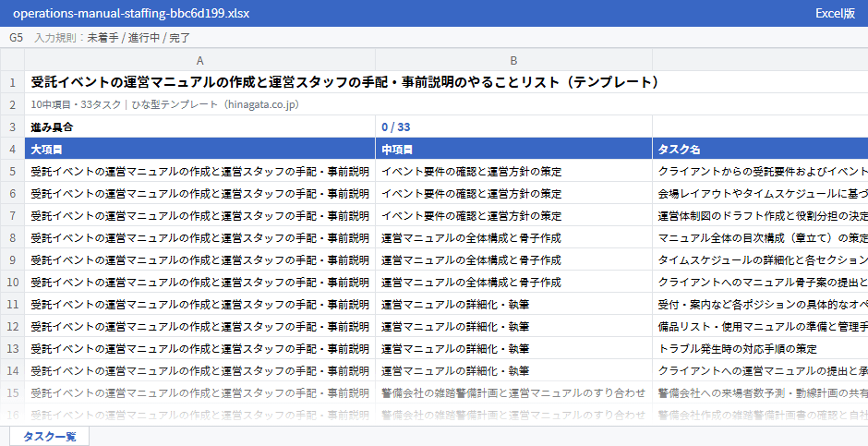Select row 11 cell 受付・案内など各ポジション
This screenshot has width=868, height=446.
(760, 304)
